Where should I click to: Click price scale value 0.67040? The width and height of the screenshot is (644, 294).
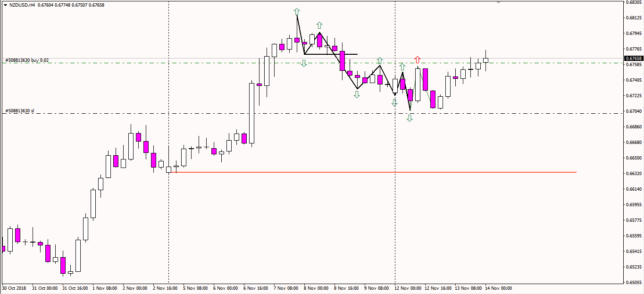point(635,111)
